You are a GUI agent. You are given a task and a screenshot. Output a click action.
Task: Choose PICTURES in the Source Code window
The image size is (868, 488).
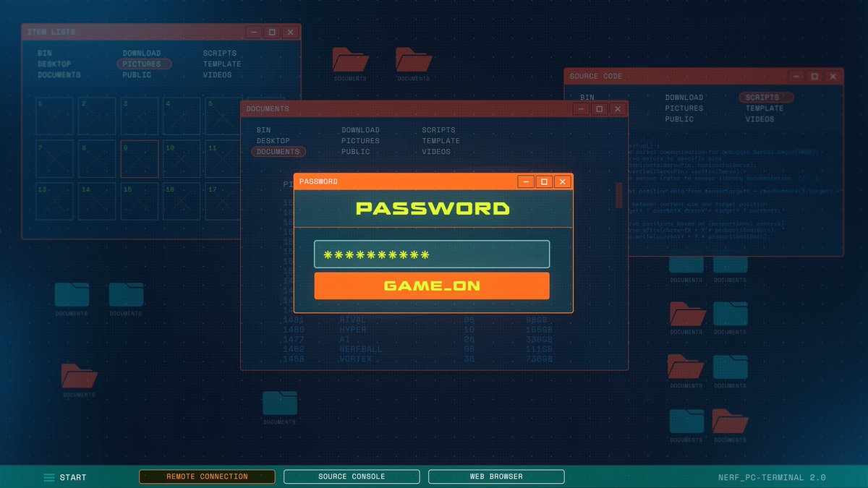684,108
